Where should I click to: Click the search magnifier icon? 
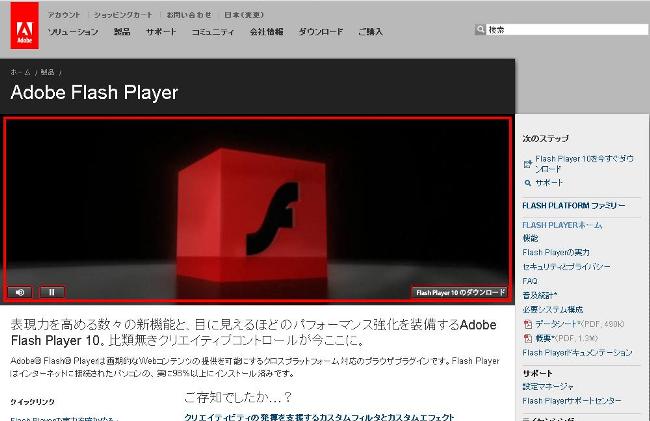pos(479,30)
